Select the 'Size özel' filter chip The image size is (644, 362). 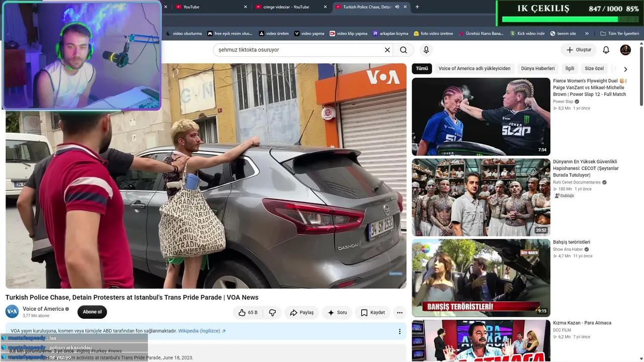pyautogui.click(x=594, y=68)
